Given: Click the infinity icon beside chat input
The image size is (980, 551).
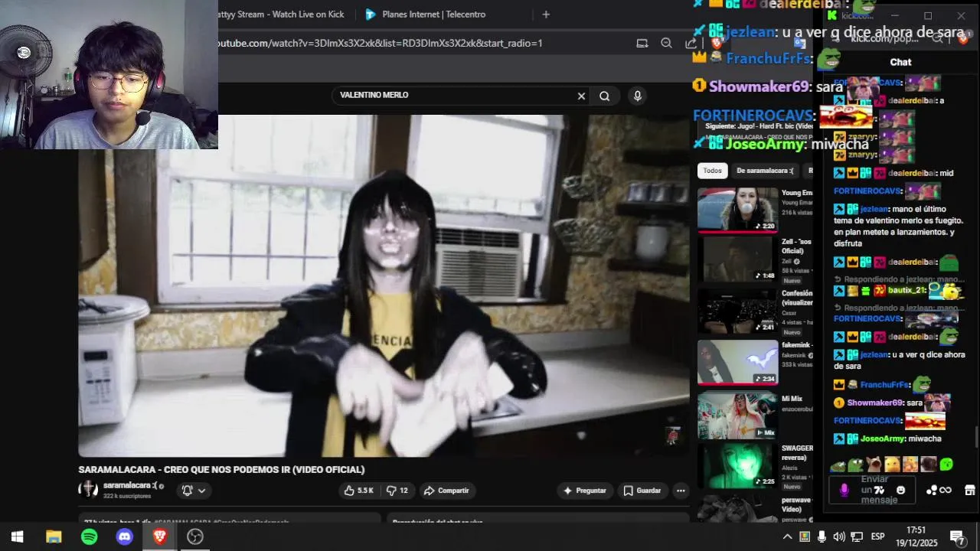Looking at the screenshot, I should [x=946, y=490].
